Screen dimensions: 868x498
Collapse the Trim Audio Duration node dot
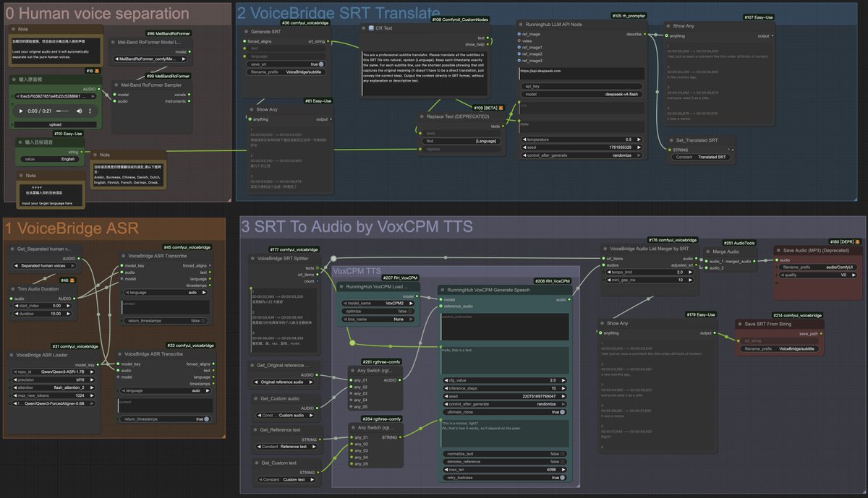tap(14, 288)
